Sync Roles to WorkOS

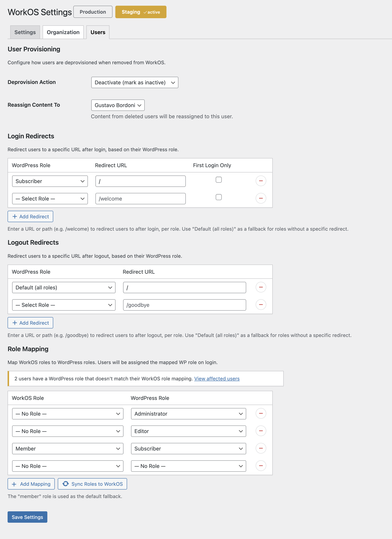pos(92,484)
